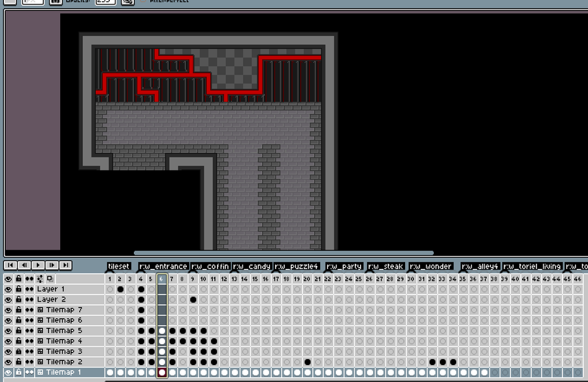Image resolution: width=588 pixels, height=382 pixels.
Task: Select the r:w_coffin tag
Action: (210, 266)
